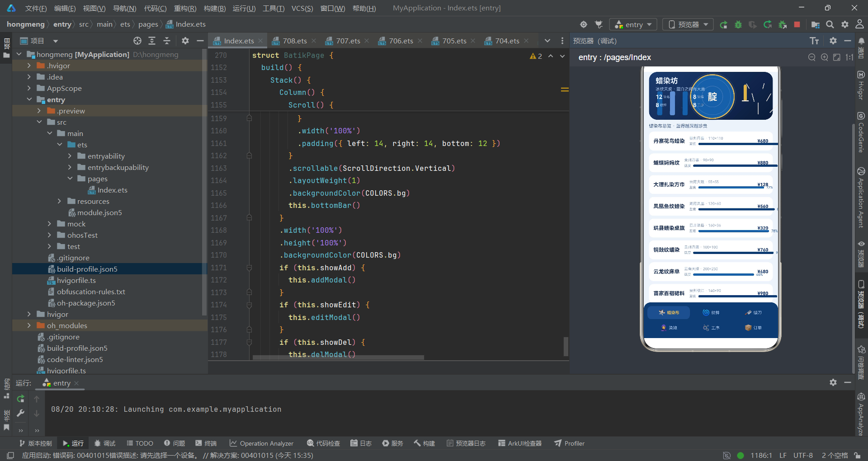
Task: Click the LF line separator in status bar
Action: click(783, 455)
